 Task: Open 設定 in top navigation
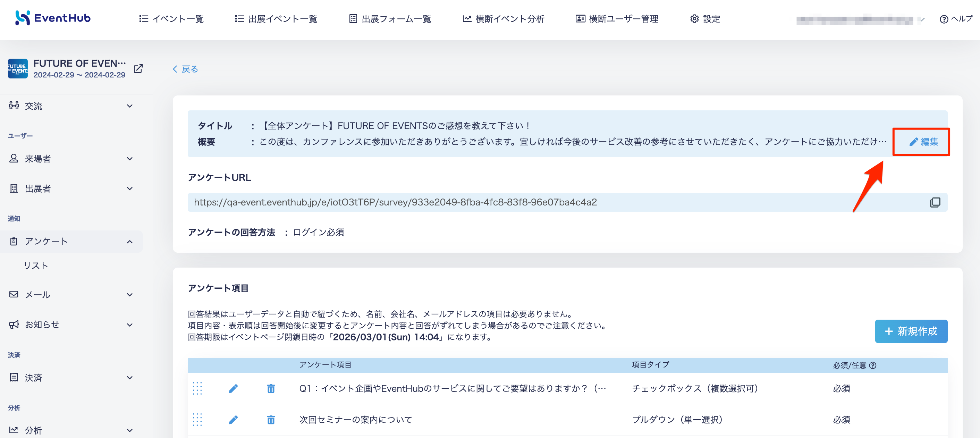705,19
